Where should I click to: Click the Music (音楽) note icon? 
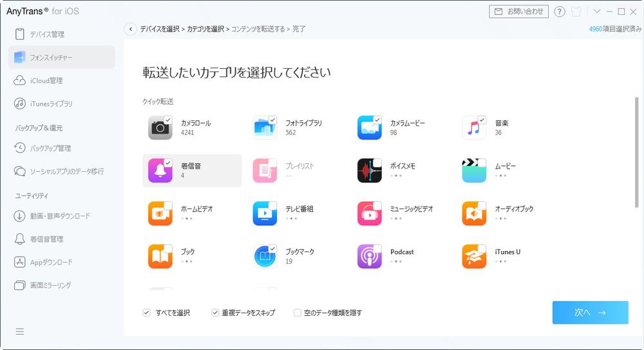click(474, 128)
